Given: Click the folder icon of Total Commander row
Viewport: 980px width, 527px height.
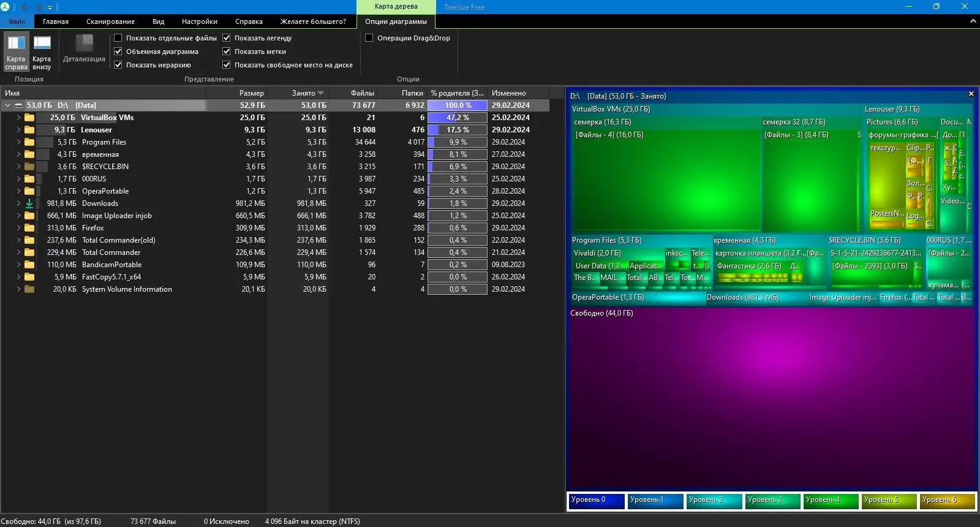Looking at the screenshot, I should (29, 252).
